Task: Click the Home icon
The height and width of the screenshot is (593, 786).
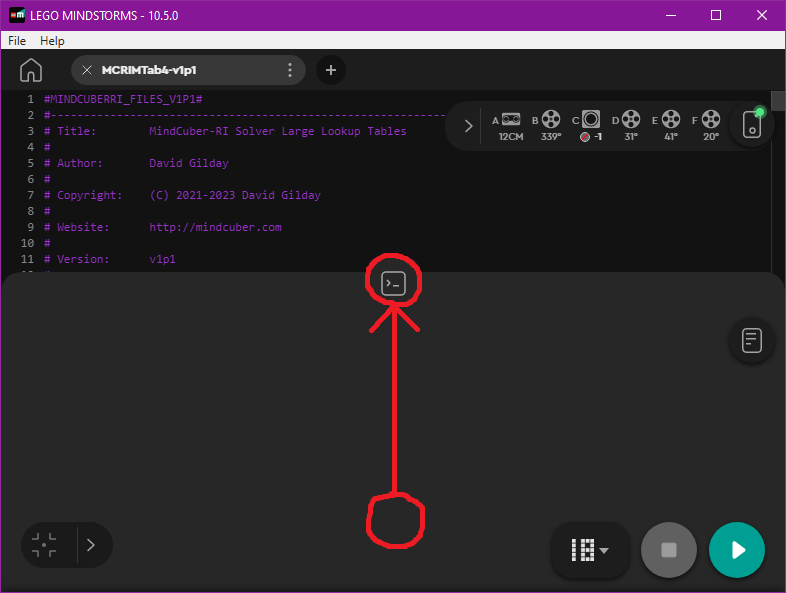Action: 31,70
